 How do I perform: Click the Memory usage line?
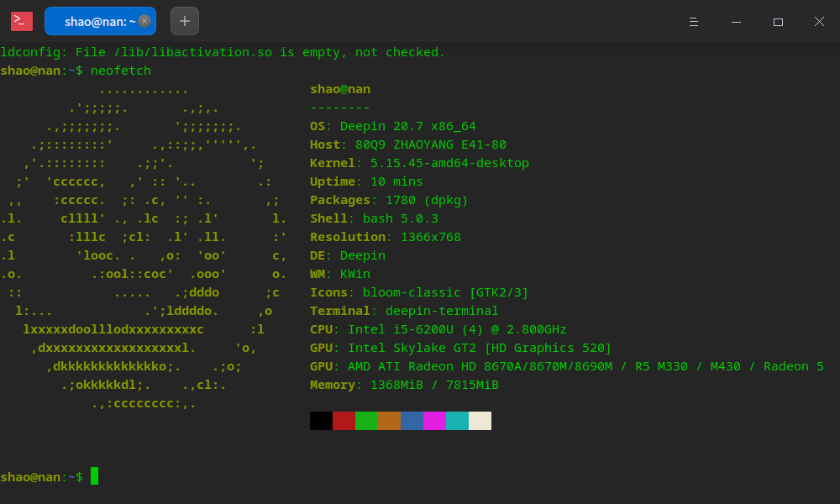click(x=403, y=385)
